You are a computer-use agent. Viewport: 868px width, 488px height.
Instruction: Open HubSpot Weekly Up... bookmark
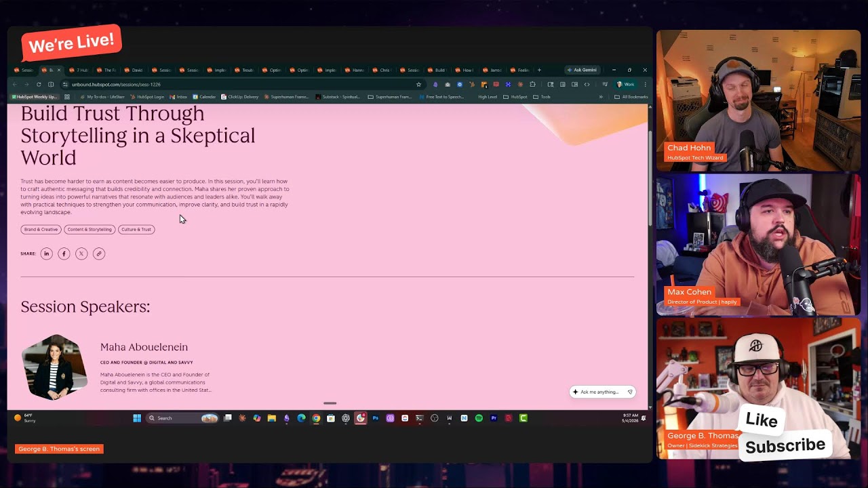click(x=35, y=97)
